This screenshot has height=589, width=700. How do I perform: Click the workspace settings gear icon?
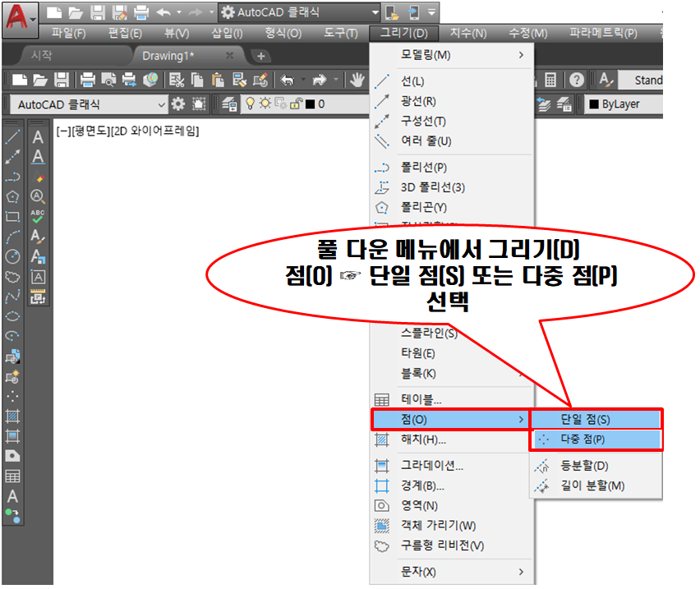pos(178,104)
